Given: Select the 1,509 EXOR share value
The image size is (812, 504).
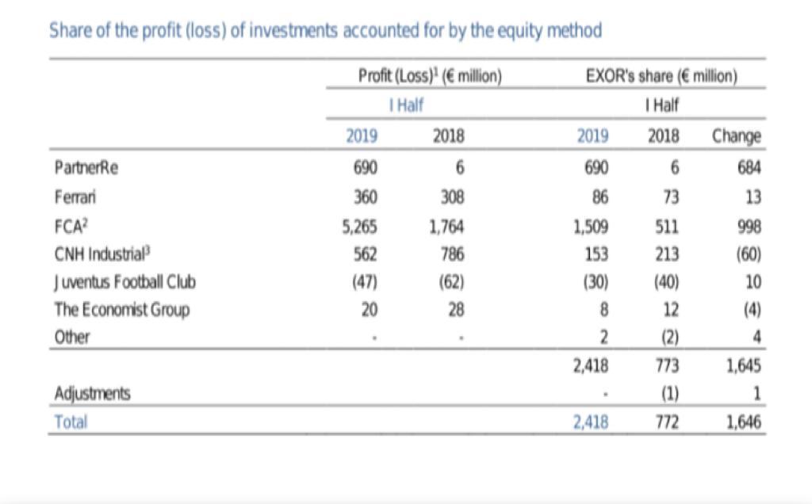Looking at the screenshot, I should [591, 225].
